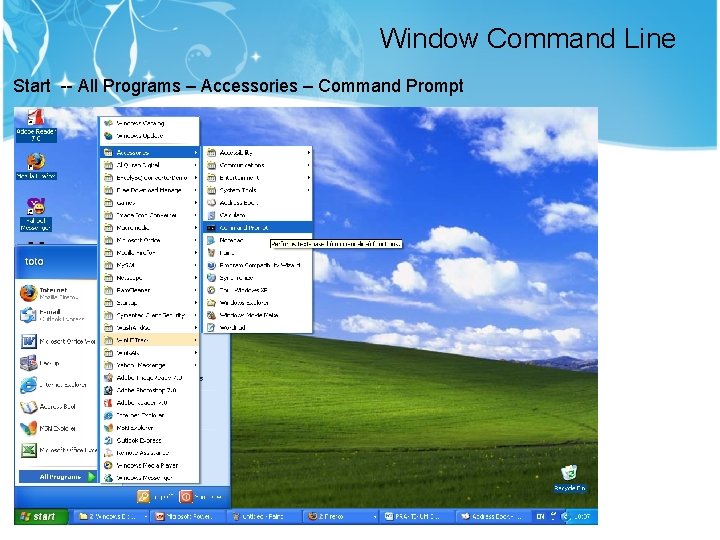This screenshot has height=540, width=720.
Task: Click the Adobe ImageReady 7.0 icon
Action: click(108, 377)
